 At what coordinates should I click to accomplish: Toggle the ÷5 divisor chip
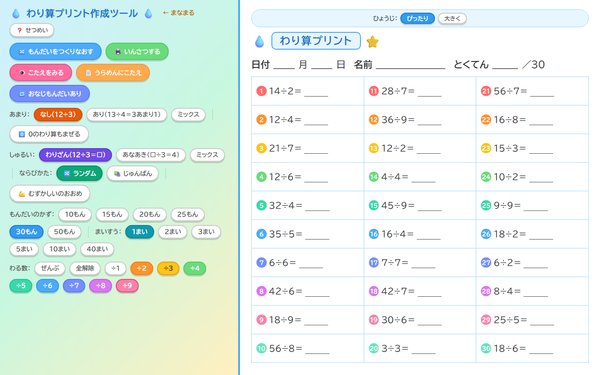click(x=21, y=285)
